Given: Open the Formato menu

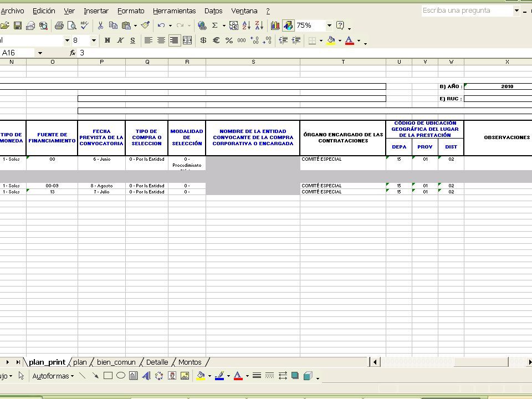Looking at the screenshot, I should tap(131, 11).
